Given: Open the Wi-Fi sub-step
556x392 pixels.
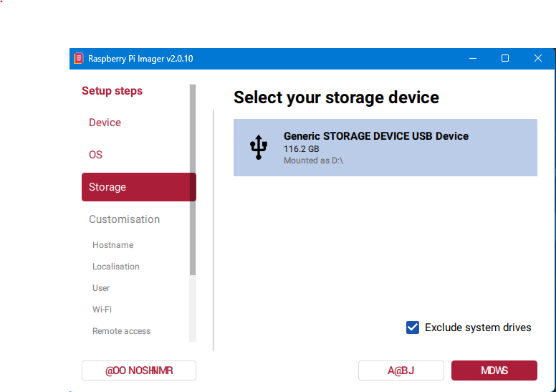Looking at the screenshot, I should click(102, 310).
